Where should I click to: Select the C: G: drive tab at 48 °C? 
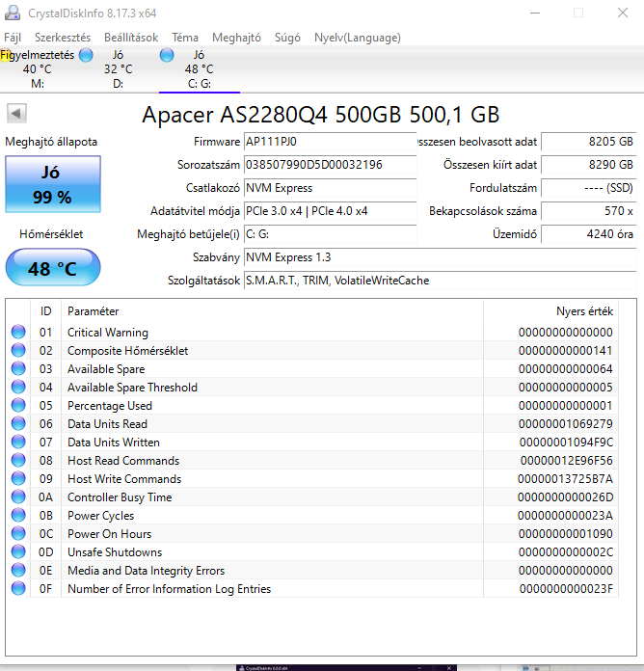pos(199,68)
